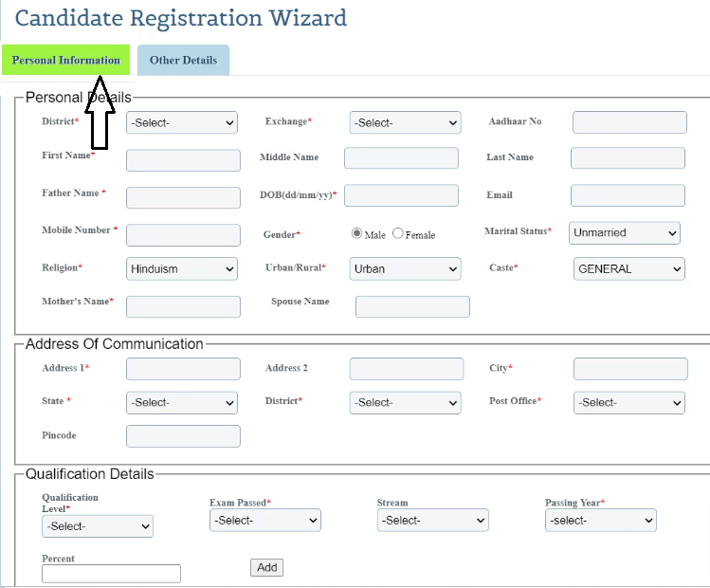This screenshot has height=588, width=710.
Task: Select the Male gender radio button
Action: click(356, 233)
